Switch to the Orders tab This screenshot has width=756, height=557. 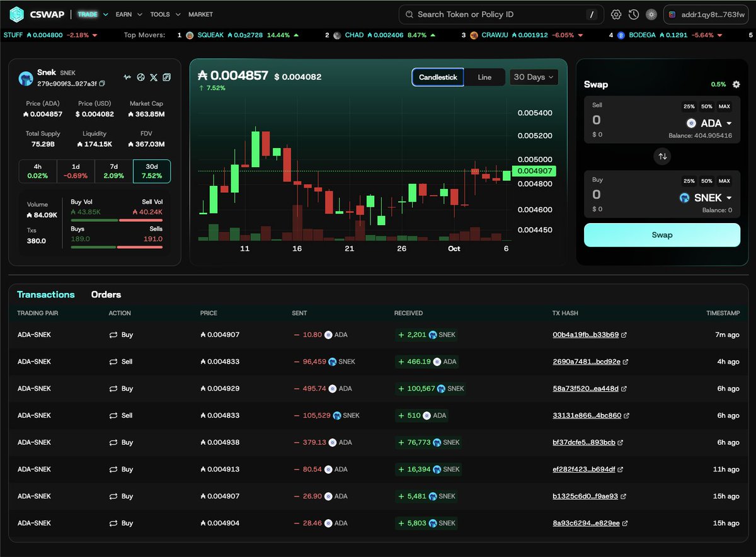click(106, 295)
